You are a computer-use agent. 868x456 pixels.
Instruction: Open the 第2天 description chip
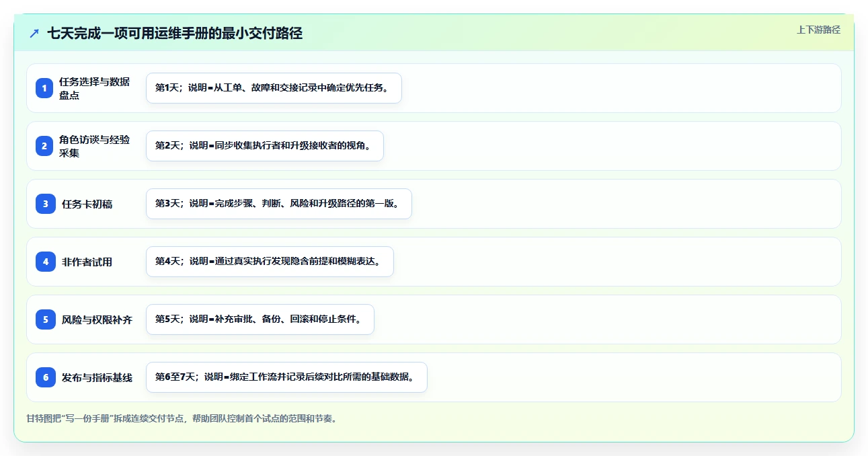(265, 146)
